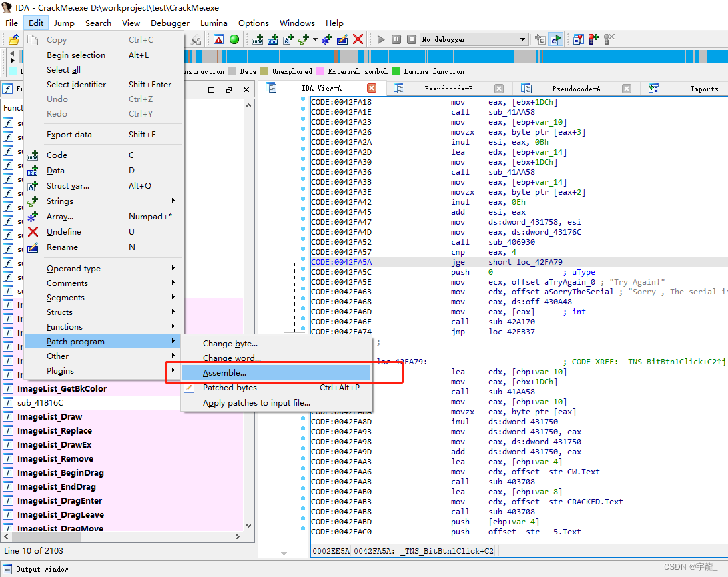Switch to the Imports tab

pos(704,88)
